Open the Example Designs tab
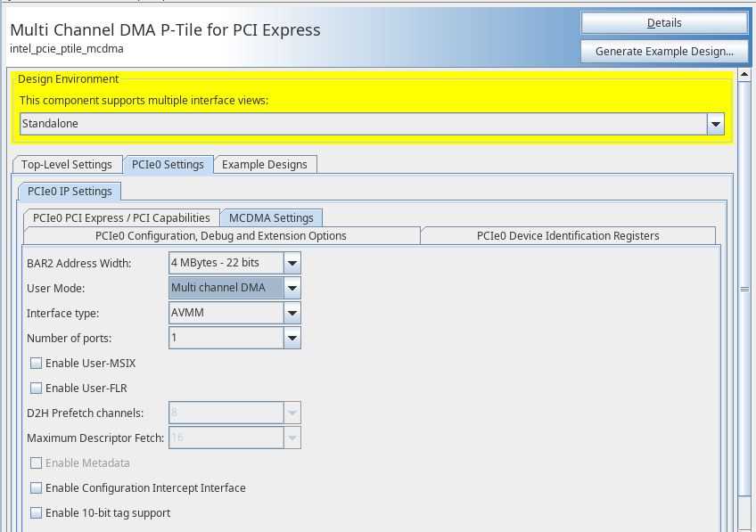Viewport: 756px width, 532px height. click(x=265, y=165)
